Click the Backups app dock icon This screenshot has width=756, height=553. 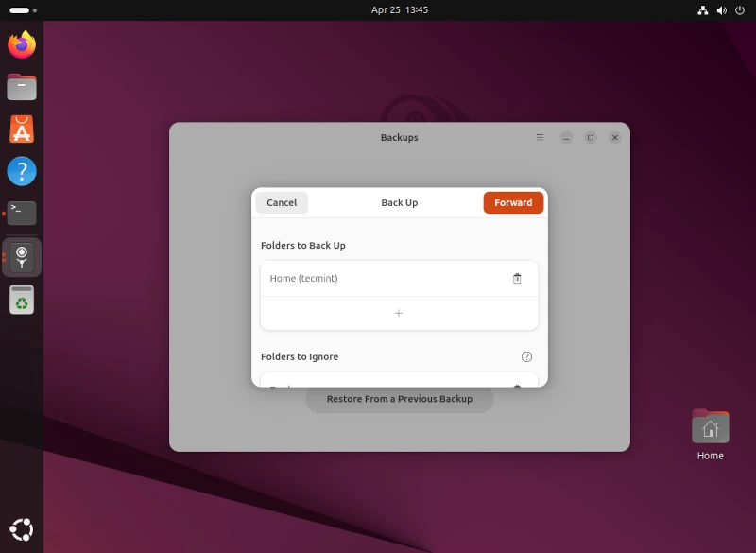point(22,257)
